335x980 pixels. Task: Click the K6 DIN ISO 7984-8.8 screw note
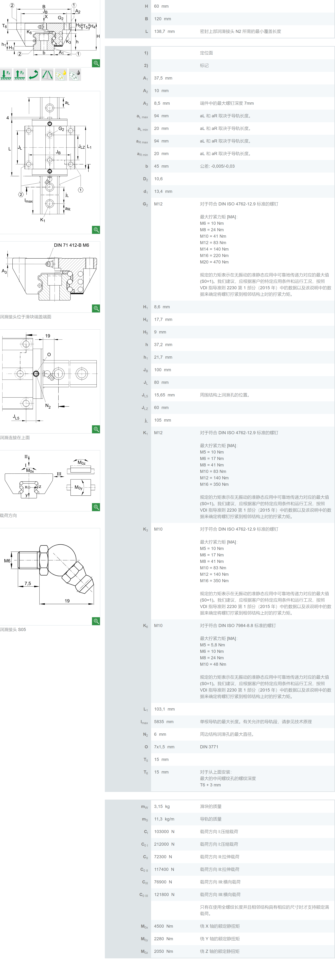tap(238, 625)
